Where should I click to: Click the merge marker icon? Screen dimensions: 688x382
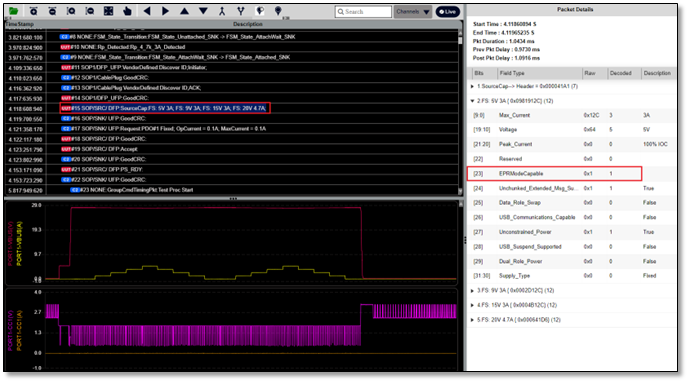tap(222, 11)
